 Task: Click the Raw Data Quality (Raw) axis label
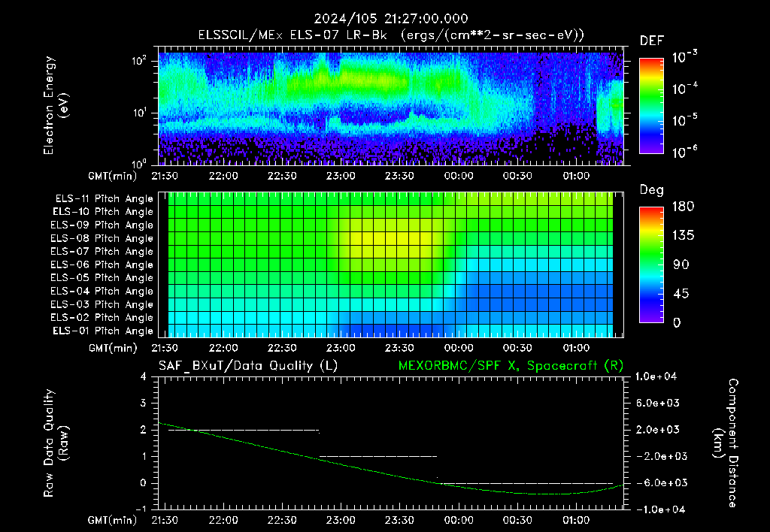coord(56,443)
